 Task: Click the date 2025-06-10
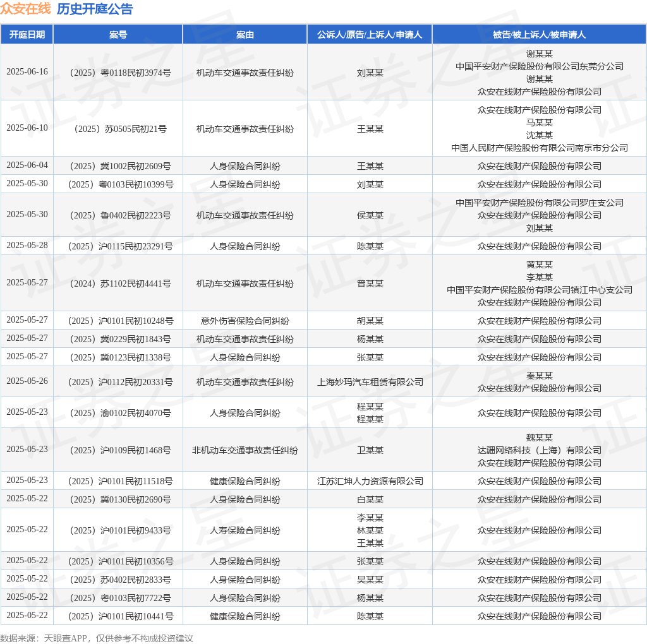27,128
